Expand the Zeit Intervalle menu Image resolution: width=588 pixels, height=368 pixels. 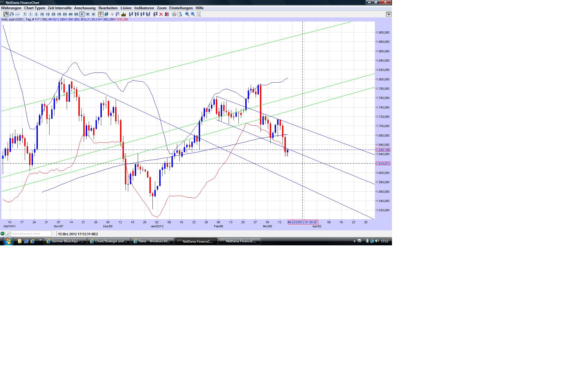(x=59, y=8)
